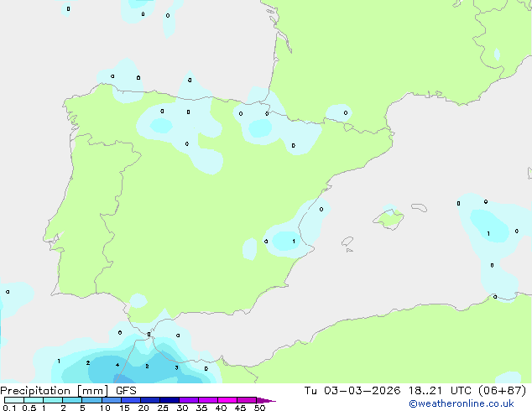The height and width of the screenshot is (411, 532).
Task: Click the 'Precipitation [mm]' title text
Action: pos(55,391)
